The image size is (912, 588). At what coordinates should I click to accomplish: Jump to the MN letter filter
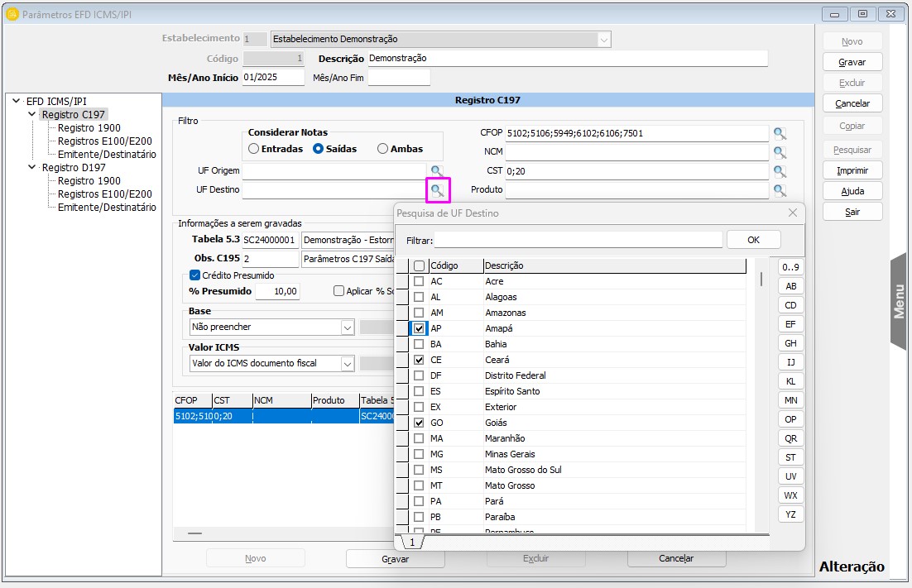(790, 400)
